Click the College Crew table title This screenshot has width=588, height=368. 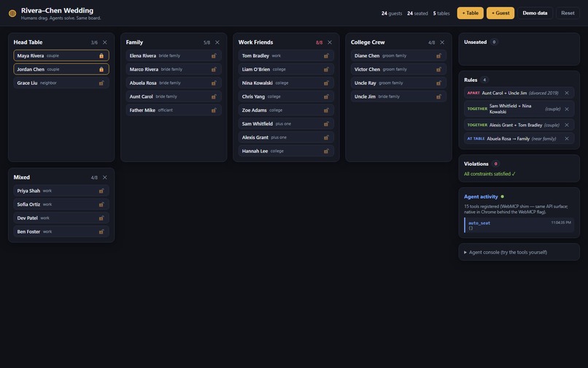(368, 42)
